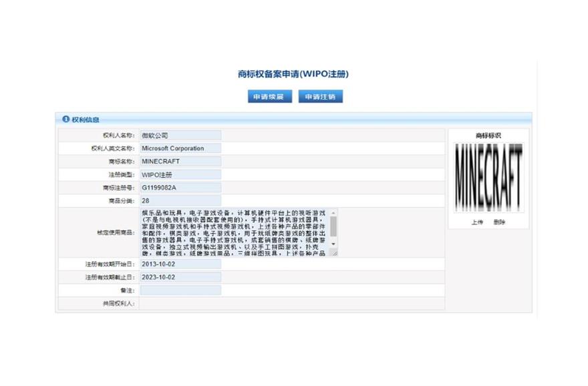
Task: Click inside the 核定使用商品 goods textarea
Action: pyautogui.click(x=234, y=232)
